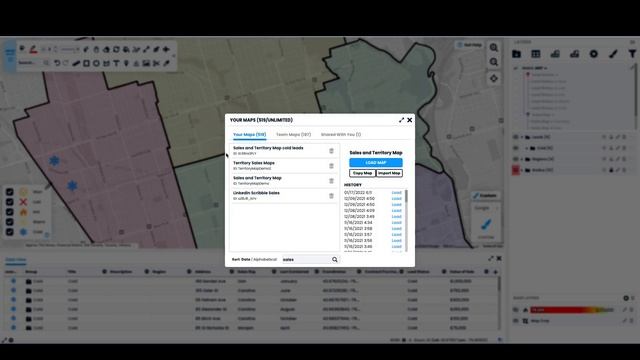Expand the Cold sublayer folder
Screen dimensions: 640x360
tap(527, 148)
